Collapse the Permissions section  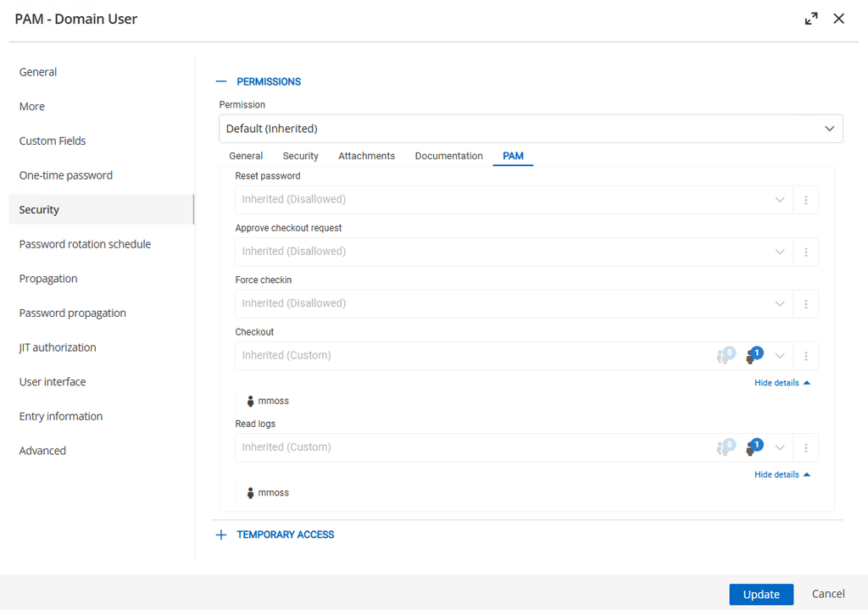point(221,82)
